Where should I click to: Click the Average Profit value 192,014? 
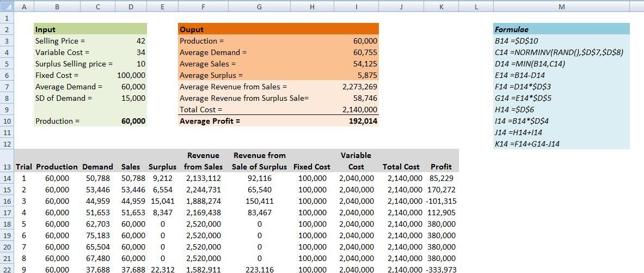[363, 121]
